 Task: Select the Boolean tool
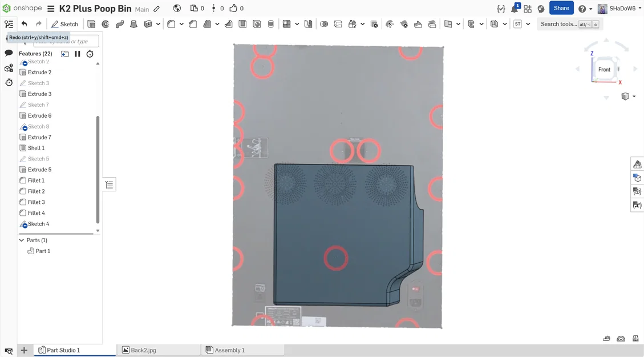[324, 24]
